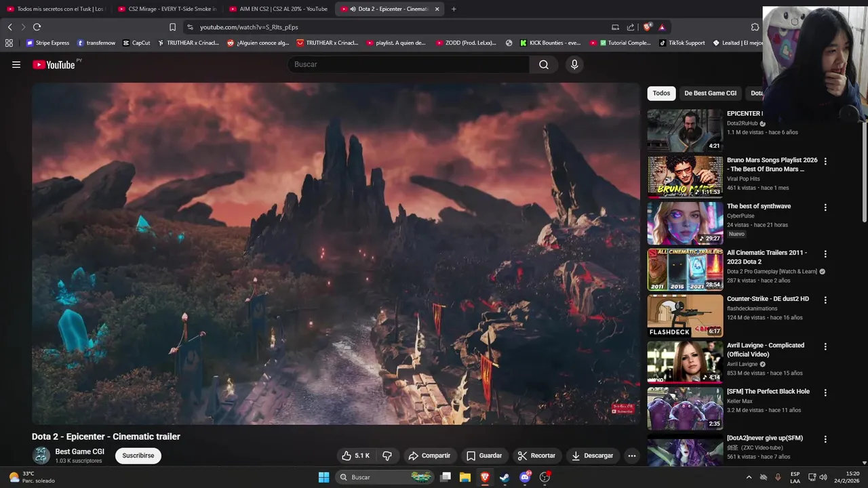Open Stripe Express bookmark

[47, 43]
